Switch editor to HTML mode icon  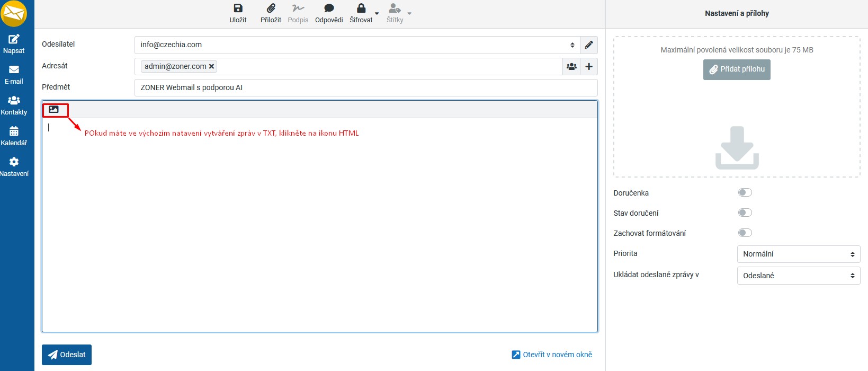pyautogui.click(x=53, y=110)
